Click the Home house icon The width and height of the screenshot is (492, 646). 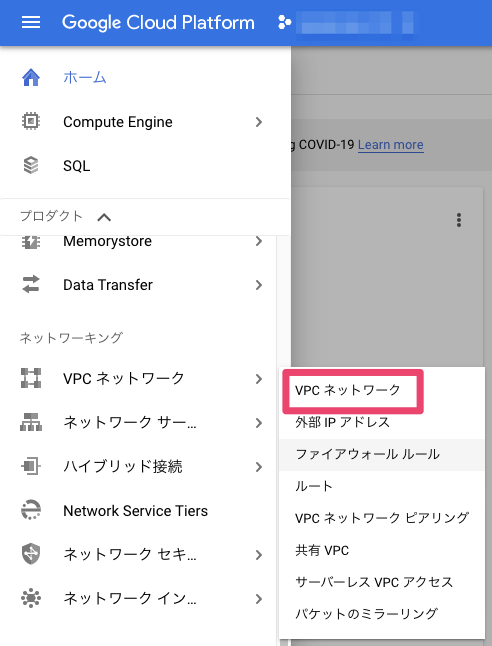pyautogui.click(x=31, y=77)
